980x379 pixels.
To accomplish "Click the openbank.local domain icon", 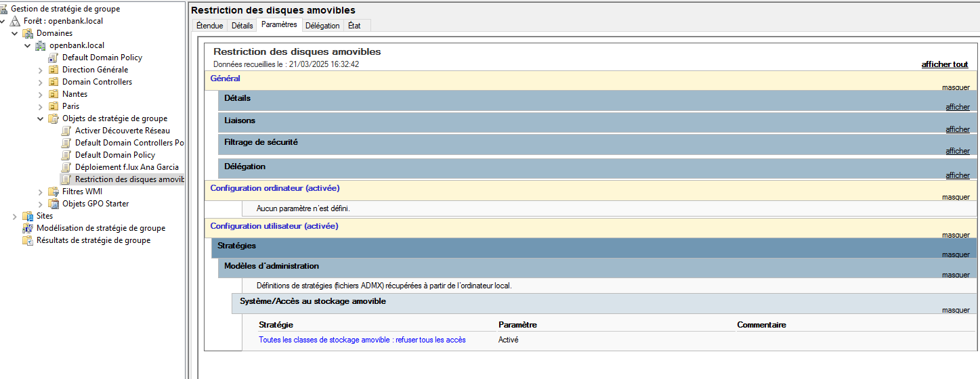I will [x=41, y=45].
